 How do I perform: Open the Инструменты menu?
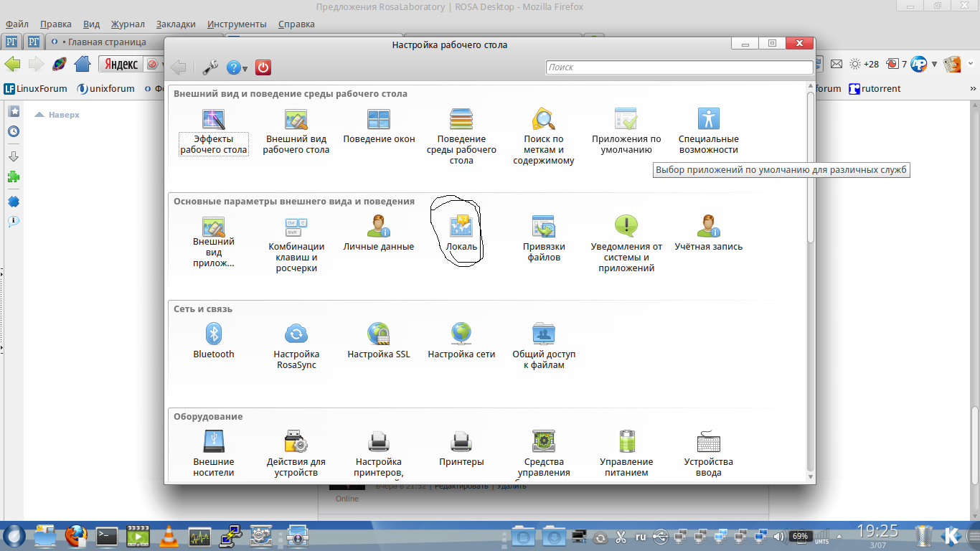click(237, 24)
